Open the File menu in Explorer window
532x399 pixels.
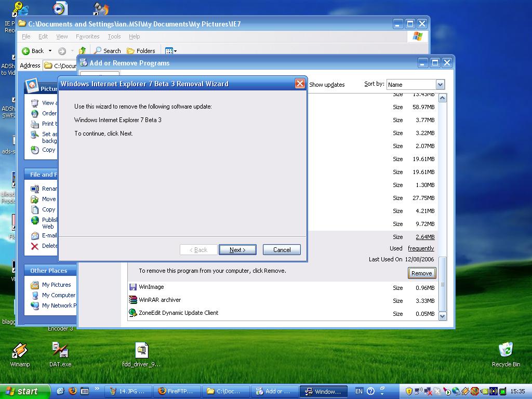(x=26, y=36)
